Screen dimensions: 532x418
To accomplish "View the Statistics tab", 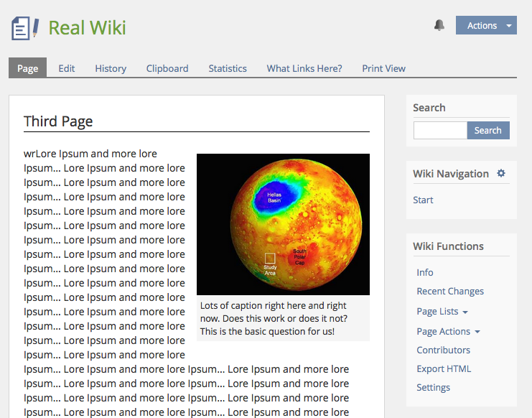I will point(228,68).
